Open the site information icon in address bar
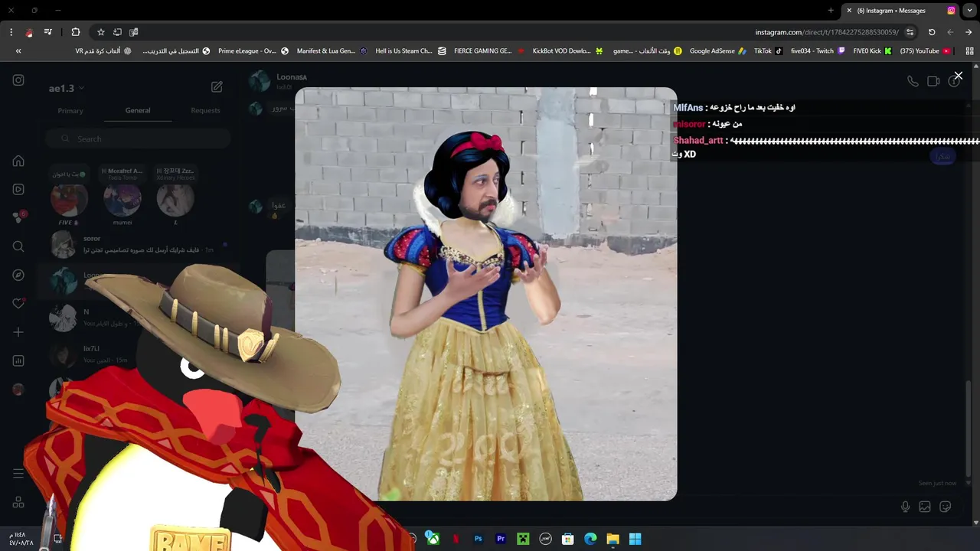This screenshot has width=980, height=551. 910,32
